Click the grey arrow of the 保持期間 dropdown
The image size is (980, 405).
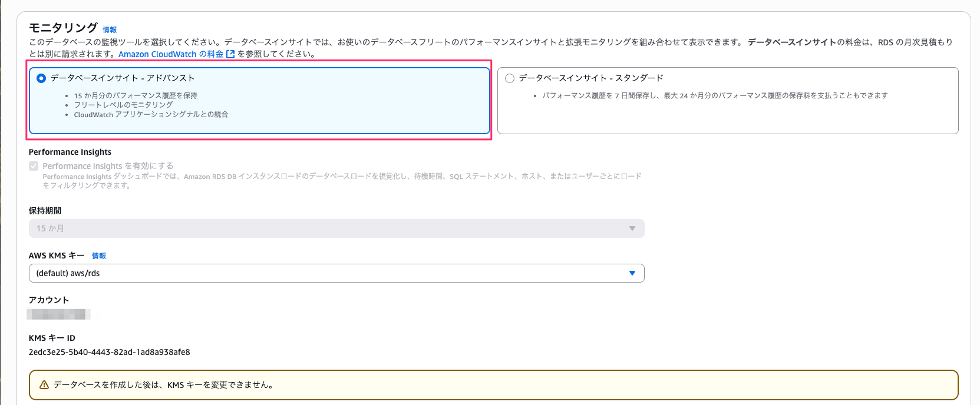(632, 228)
